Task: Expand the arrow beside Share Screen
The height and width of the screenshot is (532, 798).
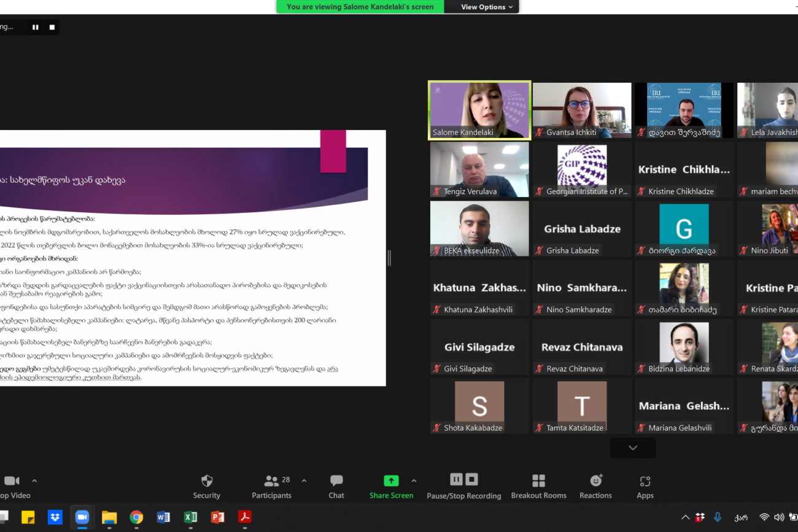Action: click(x=414, y=481)
